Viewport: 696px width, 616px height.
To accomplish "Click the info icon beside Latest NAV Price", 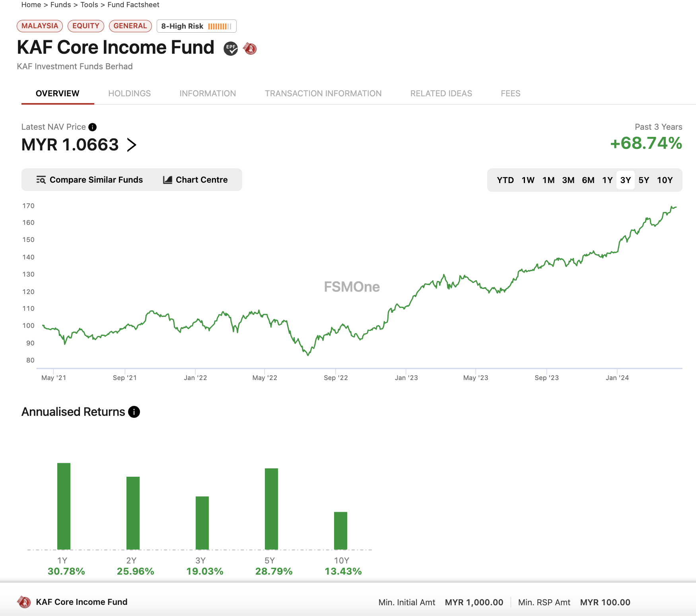I will [x=92, y=127].
